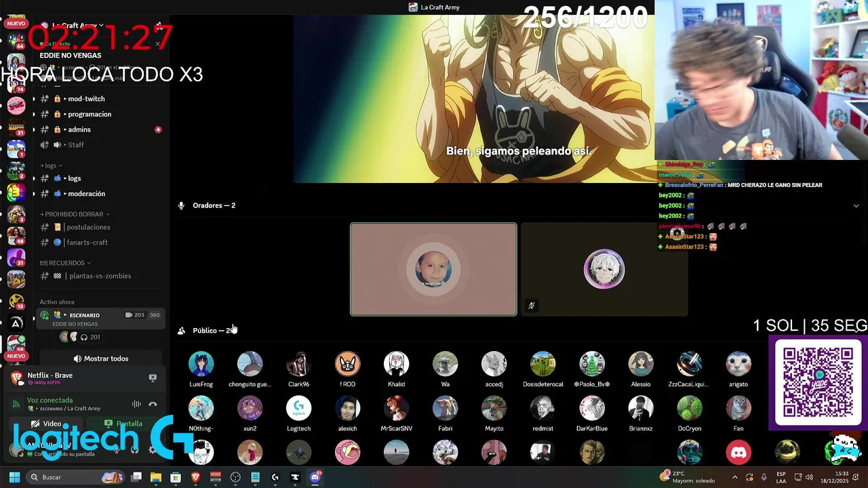Stop streaming Netflix - Brave icon
868x488 pixels.
point(153,378)
